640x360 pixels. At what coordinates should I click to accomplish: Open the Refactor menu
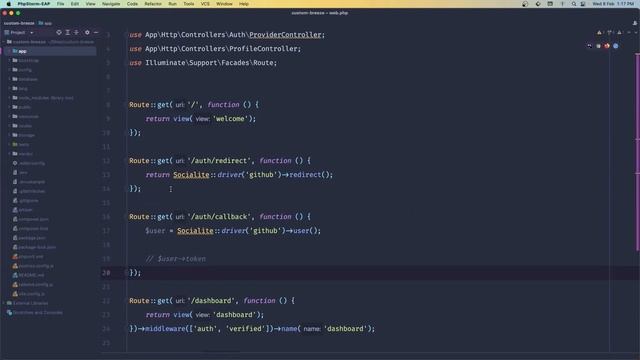point(153,4)
